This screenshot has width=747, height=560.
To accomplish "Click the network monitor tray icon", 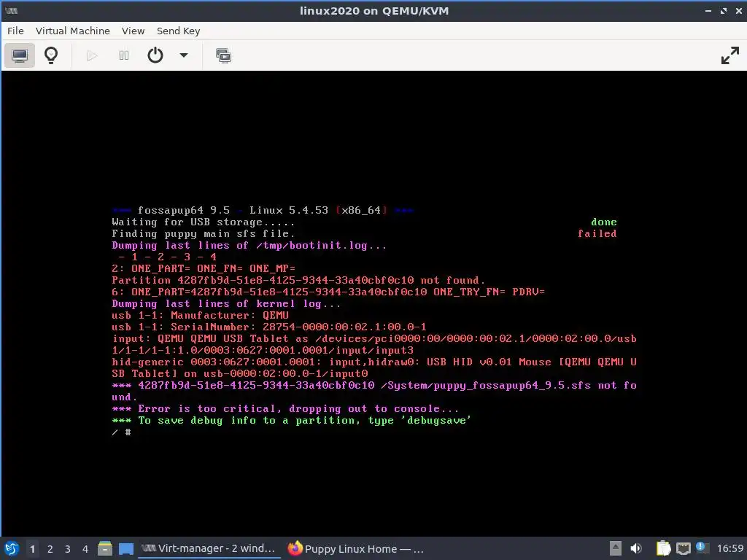I will point(683,548).
